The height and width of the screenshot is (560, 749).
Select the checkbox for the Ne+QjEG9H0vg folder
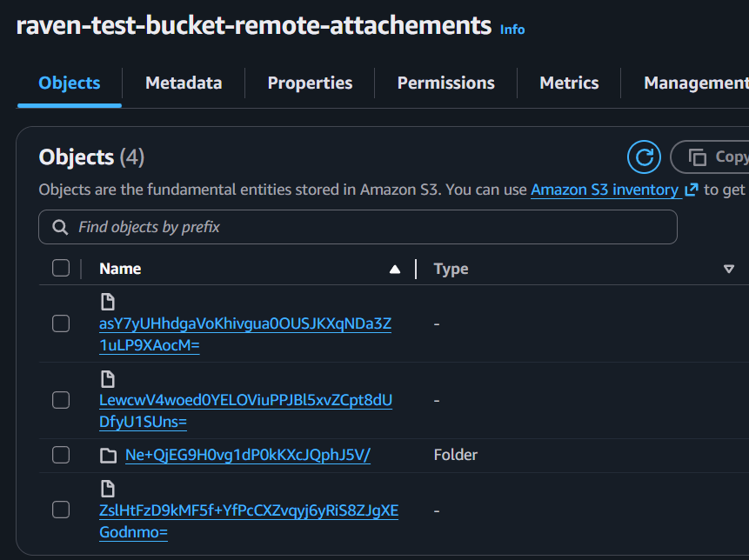coord(61,455)
